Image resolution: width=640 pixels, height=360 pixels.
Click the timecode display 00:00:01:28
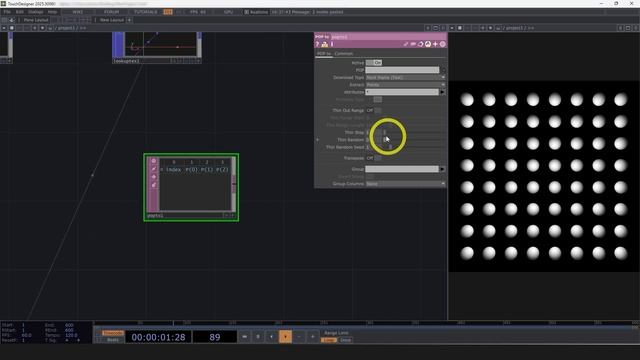158,337
